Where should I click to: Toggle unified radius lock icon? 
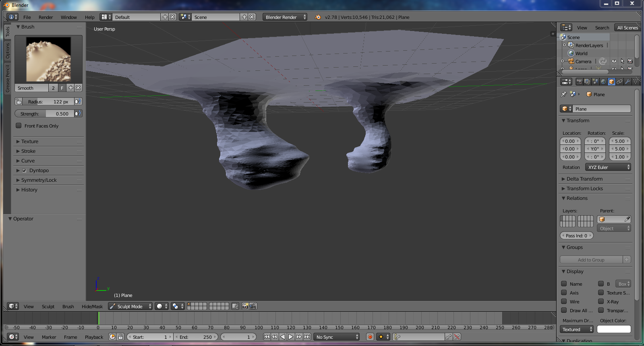click(19, 101)
